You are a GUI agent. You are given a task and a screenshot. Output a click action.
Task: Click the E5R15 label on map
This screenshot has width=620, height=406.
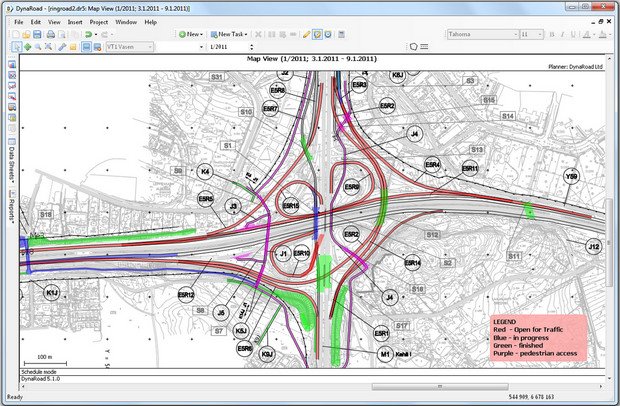pos(291,206)
